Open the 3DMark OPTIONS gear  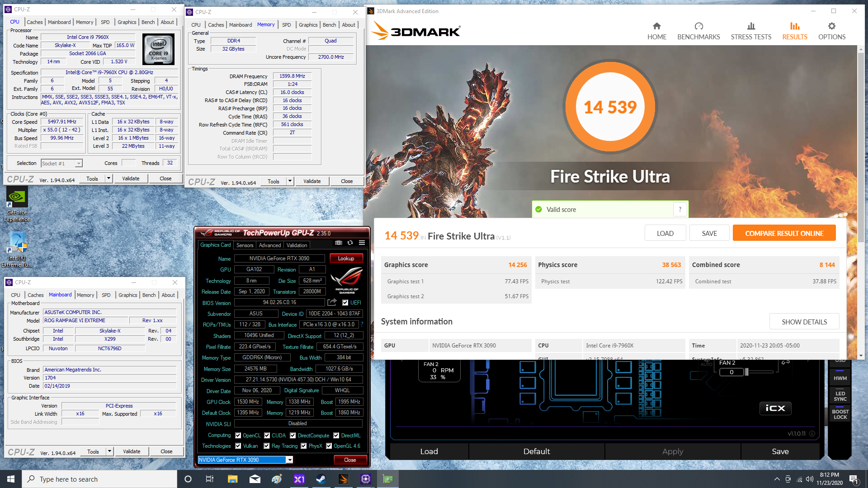831,26
